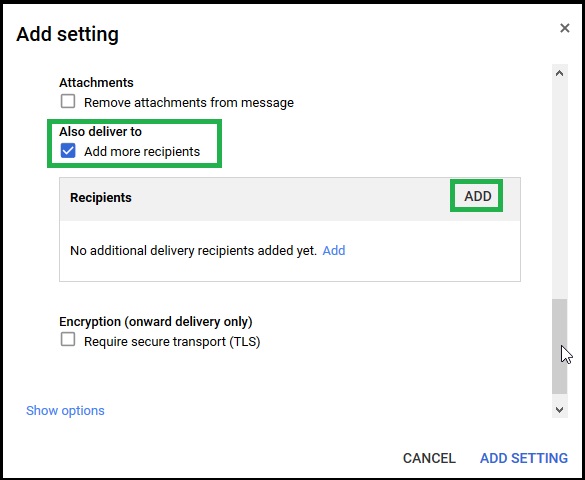
Task: Enable Remove attachments from message checkbox
Action: tap(68, 101)
